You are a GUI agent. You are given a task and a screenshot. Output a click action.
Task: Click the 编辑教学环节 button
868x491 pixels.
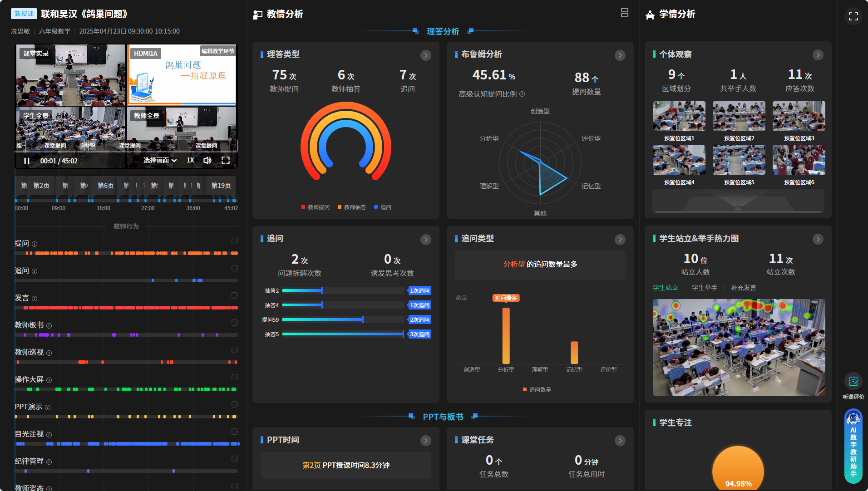point(218,51)
